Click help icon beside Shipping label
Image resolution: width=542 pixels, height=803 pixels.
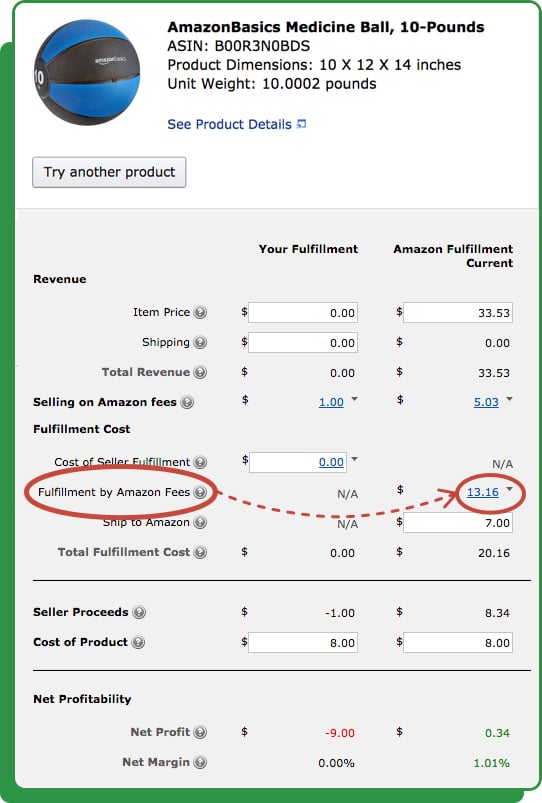200,342
